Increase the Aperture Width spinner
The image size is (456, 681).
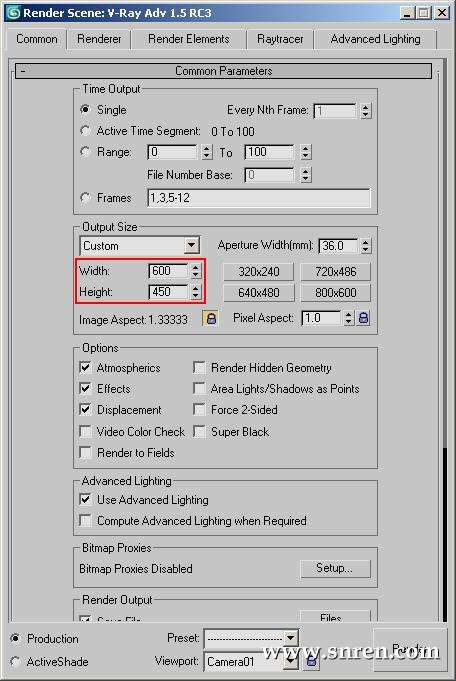[366, 242]
